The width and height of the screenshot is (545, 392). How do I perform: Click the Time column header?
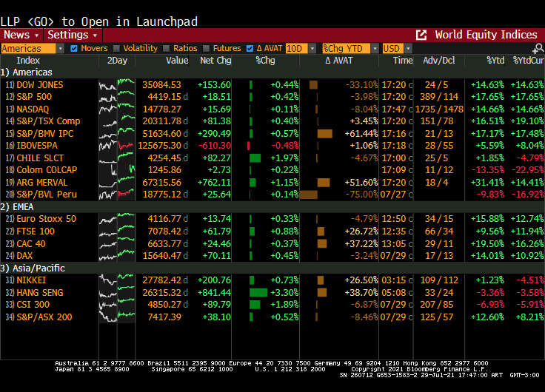tap(403, 61)
